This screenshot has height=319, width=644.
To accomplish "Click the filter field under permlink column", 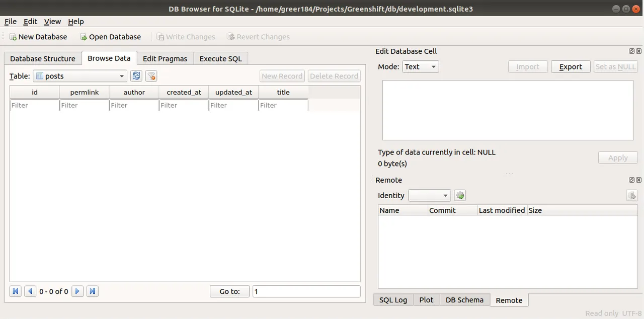I will [85, 105].
